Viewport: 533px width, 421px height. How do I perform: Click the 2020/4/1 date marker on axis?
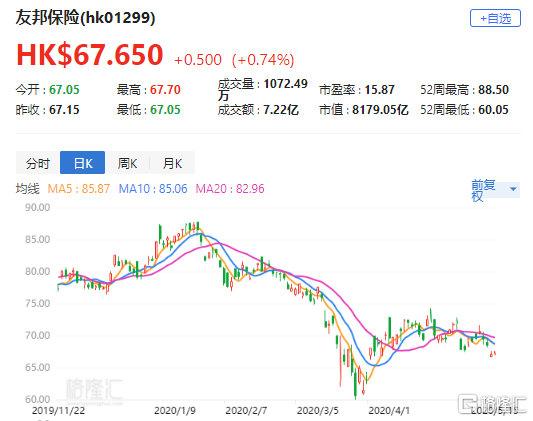click(389, 410)
